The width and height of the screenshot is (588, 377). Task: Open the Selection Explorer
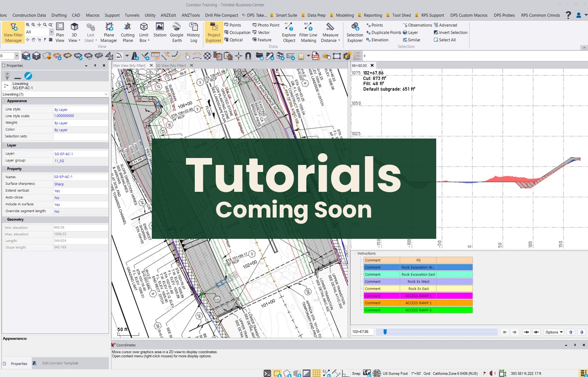pos(355,32)
